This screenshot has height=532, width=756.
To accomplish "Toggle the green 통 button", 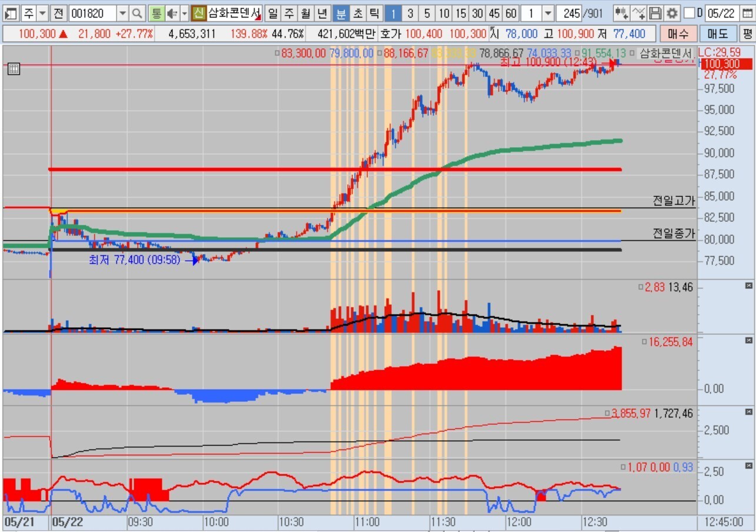I will pyautogui.click(x=156, y=13).
